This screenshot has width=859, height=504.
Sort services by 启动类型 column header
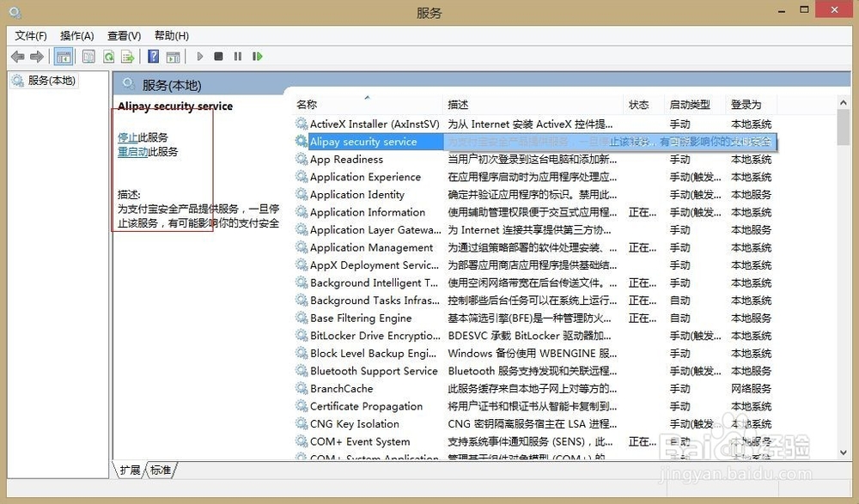(x=690, y=105)
